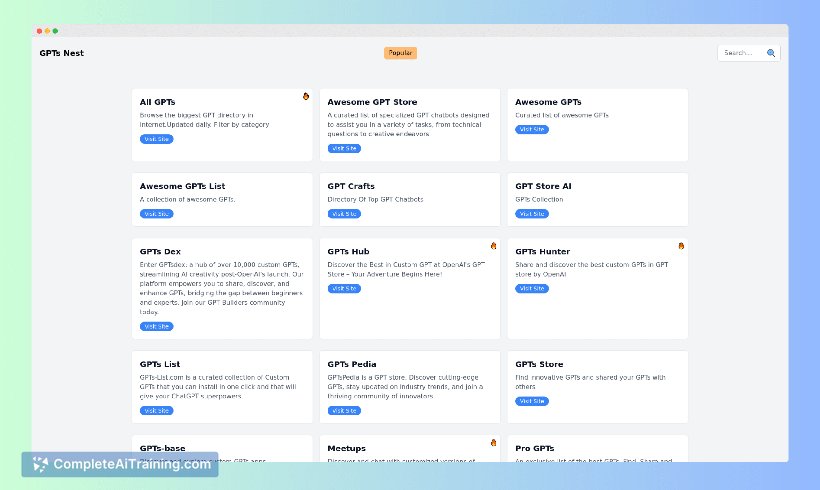
Task: Click the flame icon on Meetups card
Action: pyautogui.click(x=493, y=443)
